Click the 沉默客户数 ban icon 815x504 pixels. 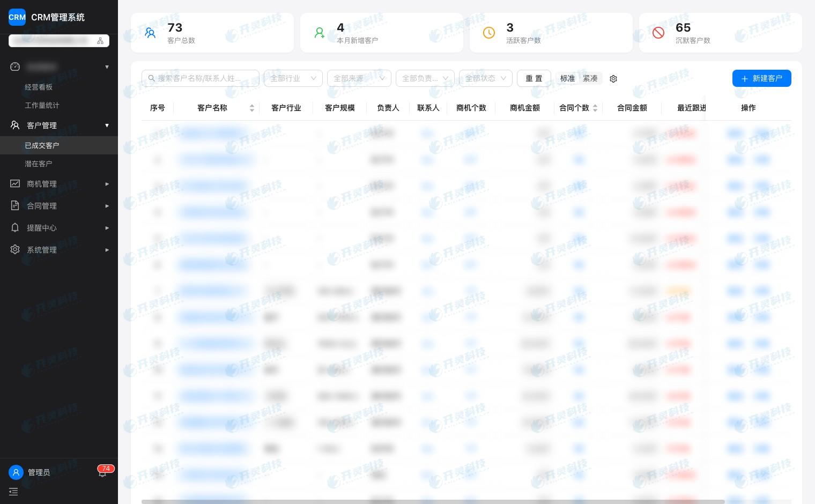(x=658, y=33)
